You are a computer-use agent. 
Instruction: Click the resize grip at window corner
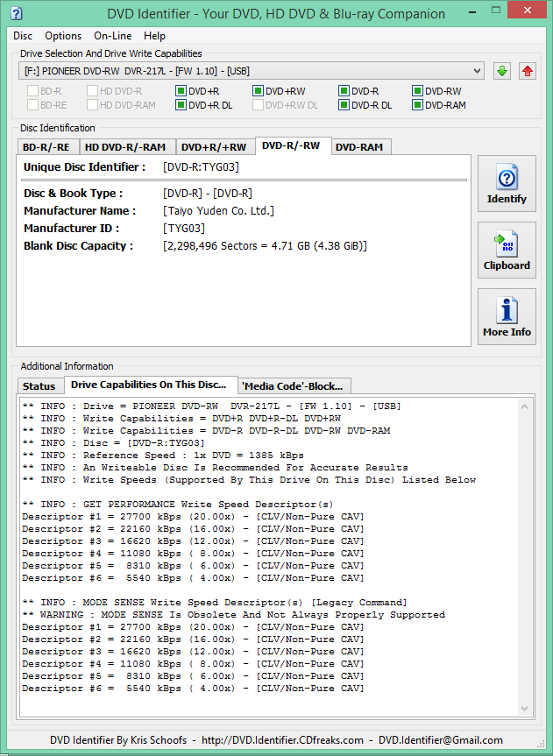(x=541, y=744)
